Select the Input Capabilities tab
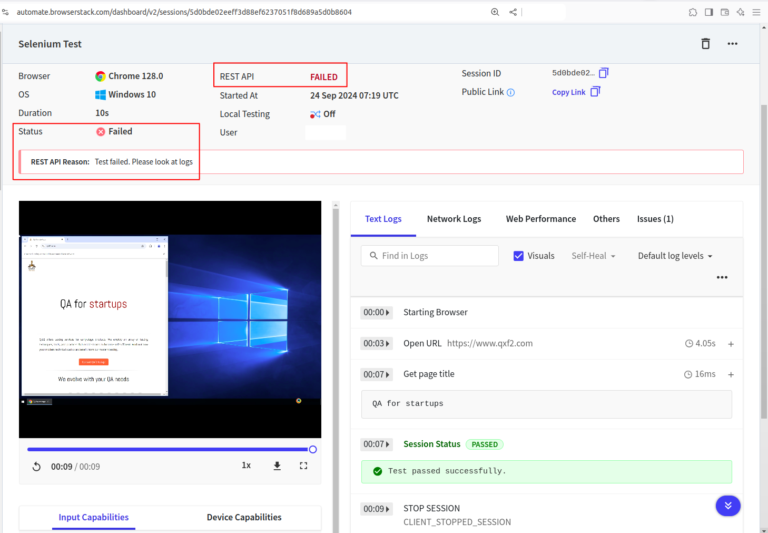This screenshot has height=533, width=768. point(94,517)
